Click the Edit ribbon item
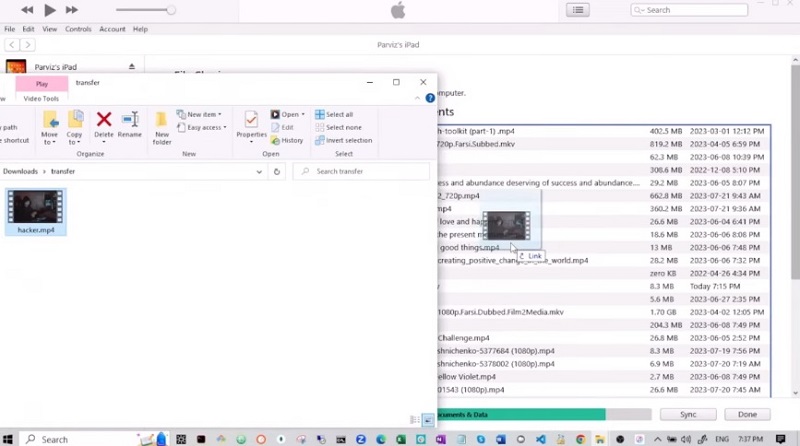This screenshot has height=446, width=800. pyautogui.click(x=282, y=128)
